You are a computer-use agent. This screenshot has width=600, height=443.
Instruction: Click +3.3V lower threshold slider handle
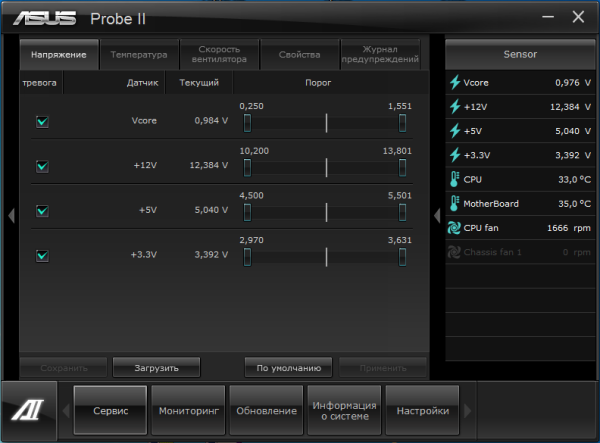click(x=248, y=257)
